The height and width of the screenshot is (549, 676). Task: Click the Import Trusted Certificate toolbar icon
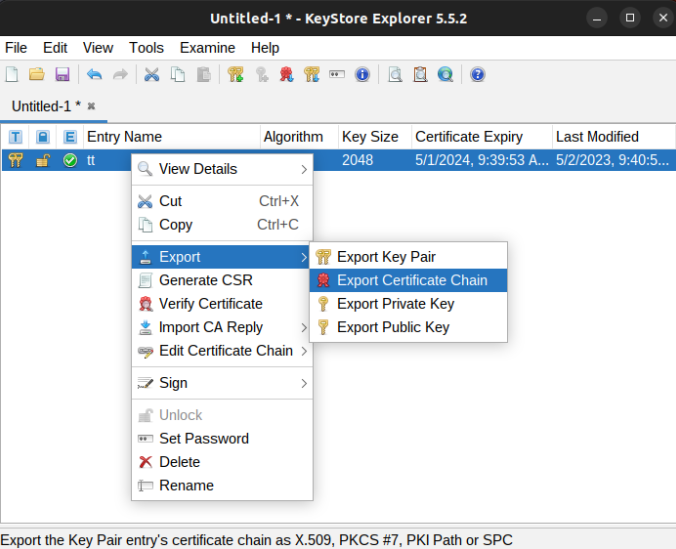pyautogui.click(x=286, y=74)
